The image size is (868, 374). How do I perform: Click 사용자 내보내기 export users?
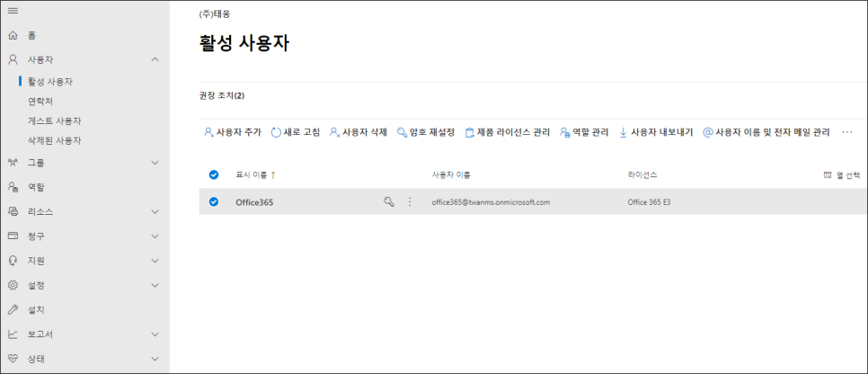tap(655, 132)
